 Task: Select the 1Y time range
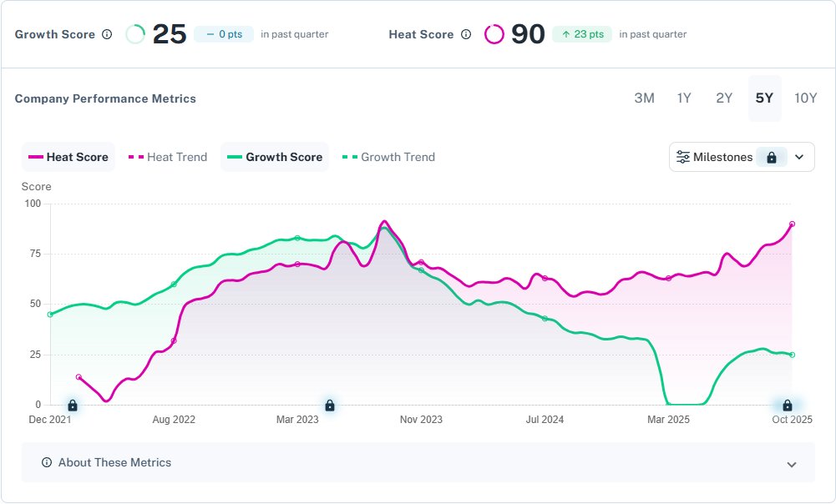click(684, 98)
